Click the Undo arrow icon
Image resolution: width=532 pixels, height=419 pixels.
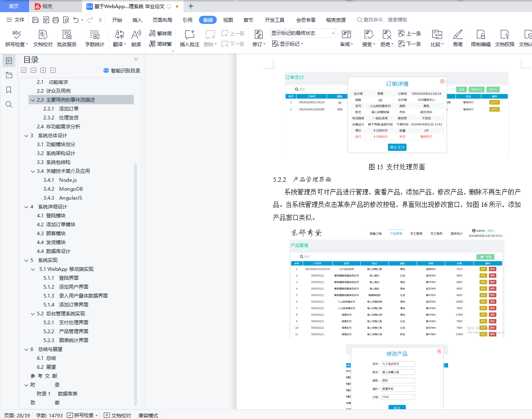76,20
